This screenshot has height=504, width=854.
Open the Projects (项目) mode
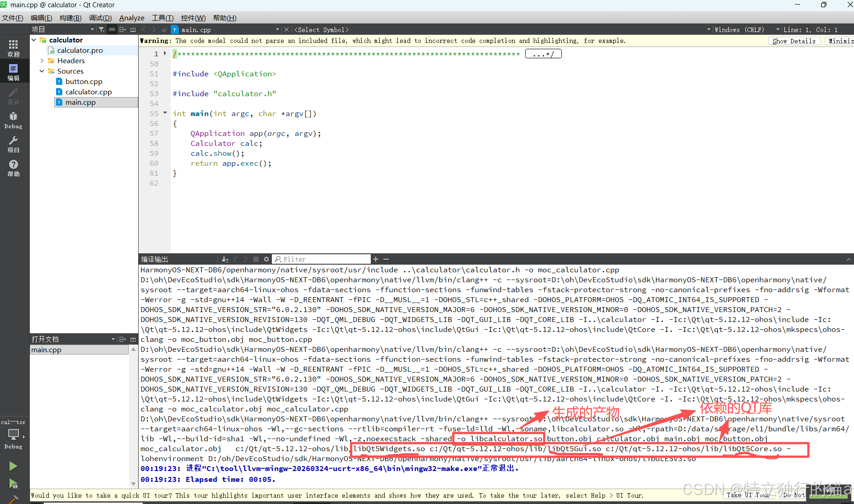tap(14, 144)
